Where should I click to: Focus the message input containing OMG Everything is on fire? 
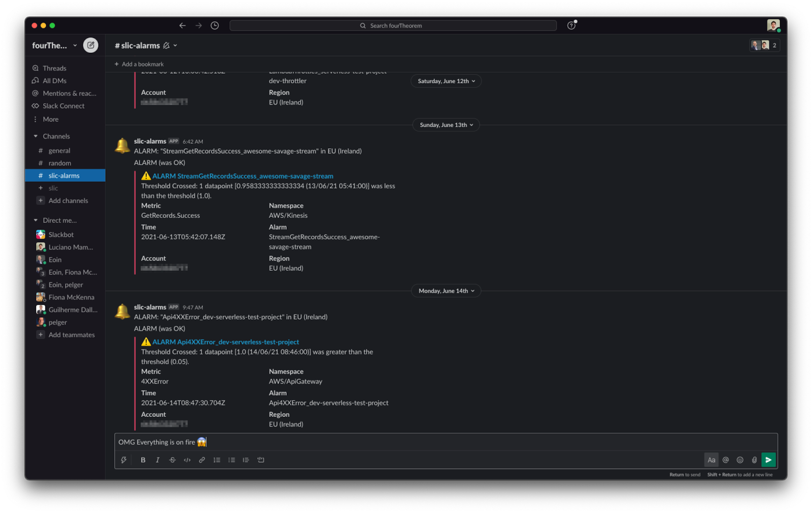click(x=446, y=442)
